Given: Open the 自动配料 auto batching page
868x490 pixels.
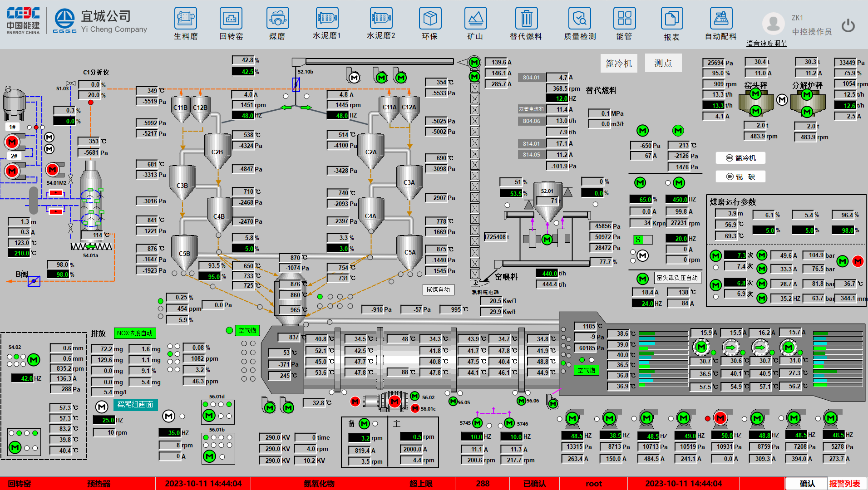Looking at the screenshot, I should [721, 24].
